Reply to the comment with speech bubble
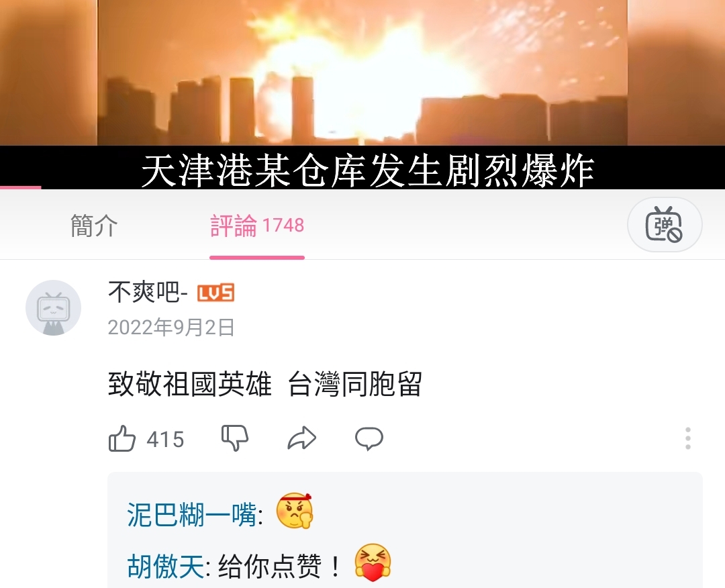Image resolution: width=725 pixels, height=588 pixels. [x=369, y=439]
